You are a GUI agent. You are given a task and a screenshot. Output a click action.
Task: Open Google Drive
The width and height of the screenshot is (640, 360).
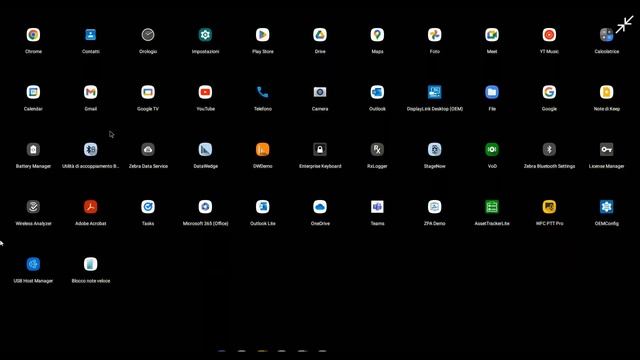[320, 35]
